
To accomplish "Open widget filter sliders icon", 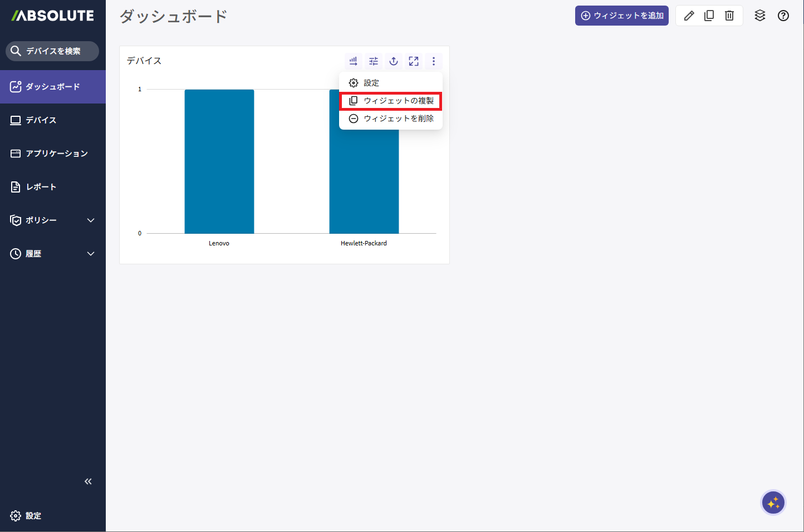I will pos(374,61).
